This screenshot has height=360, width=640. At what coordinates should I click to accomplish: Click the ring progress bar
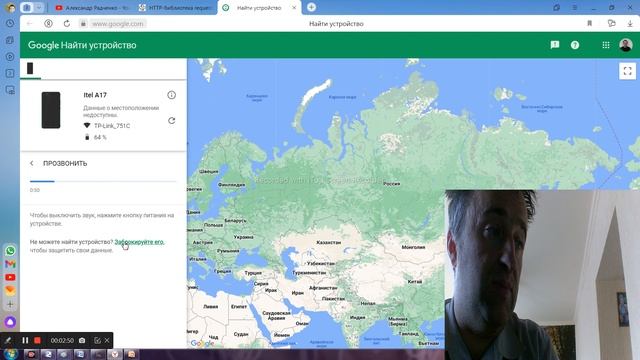point(103,181)
